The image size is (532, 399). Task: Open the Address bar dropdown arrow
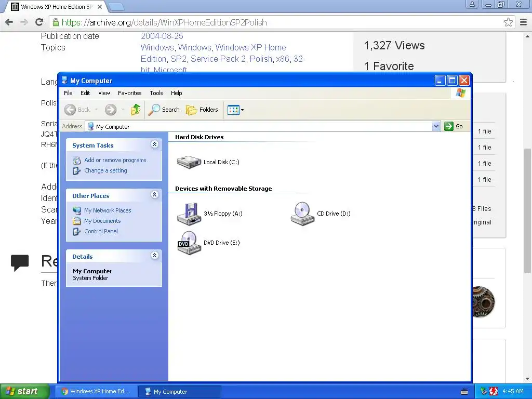[x=436, y=126]
